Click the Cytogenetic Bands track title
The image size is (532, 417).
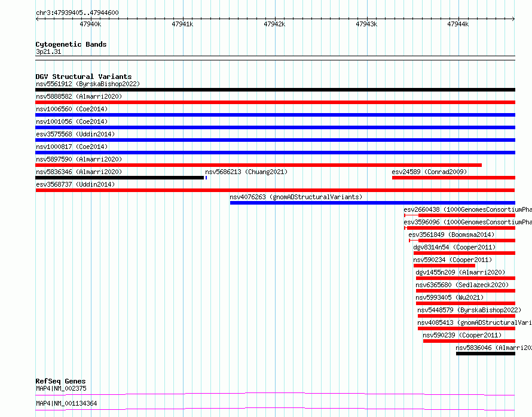pyautogui.click(x=71, y=44)
